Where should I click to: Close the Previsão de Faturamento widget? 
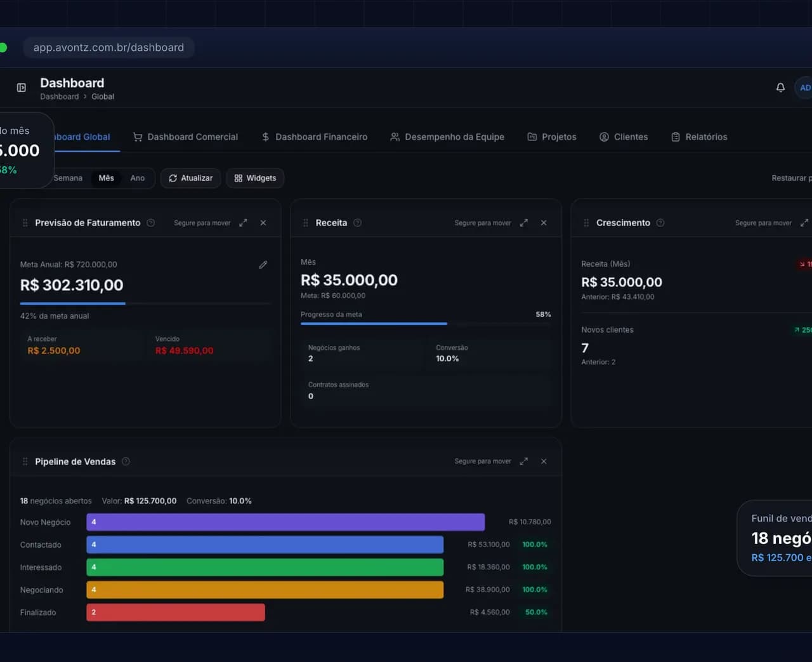tap(263, 223)
